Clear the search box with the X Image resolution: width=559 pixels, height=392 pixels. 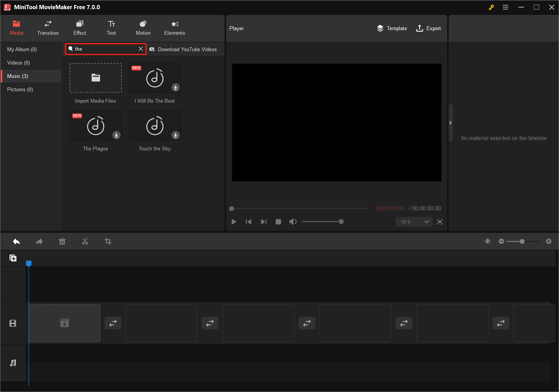click(x=141, y=49)
